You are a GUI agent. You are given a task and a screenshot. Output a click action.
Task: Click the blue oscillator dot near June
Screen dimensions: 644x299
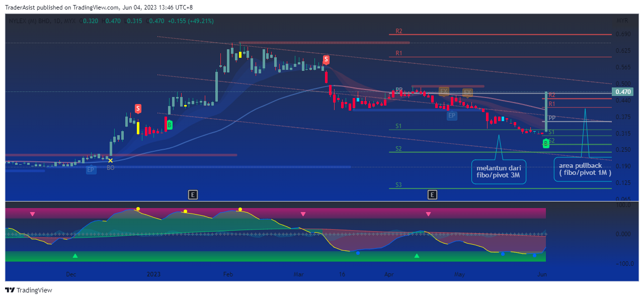[534, 255]
